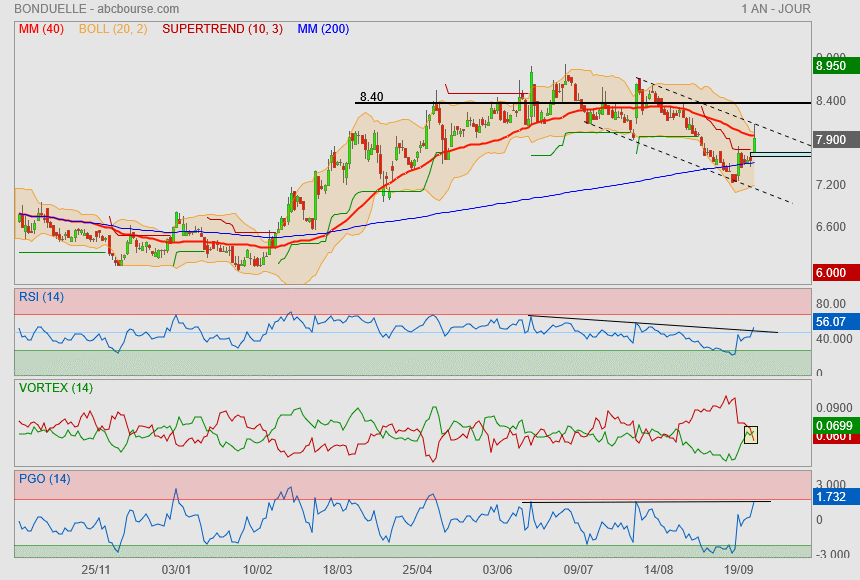Click the 8.40 resistance line label
This screenshot has width=860, height=580.
371,97
